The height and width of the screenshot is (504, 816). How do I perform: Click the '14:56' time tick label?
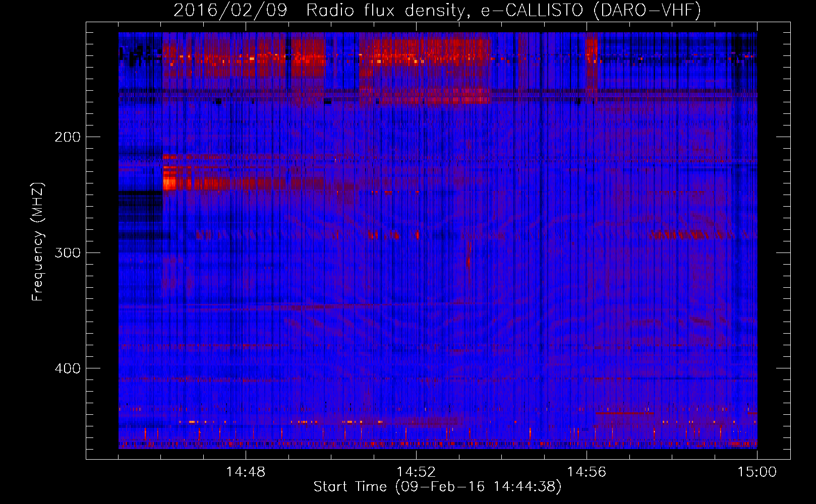pos(587,472)
